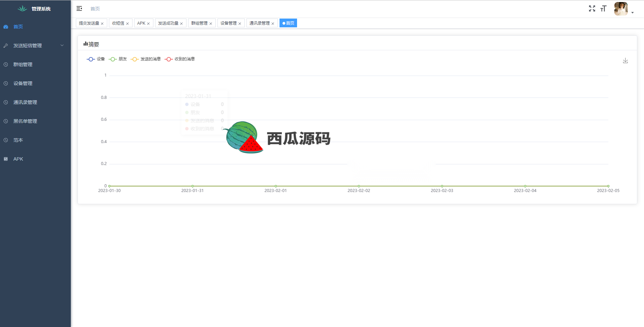Click the dashboard icon beside 首页

pos(6,27)
